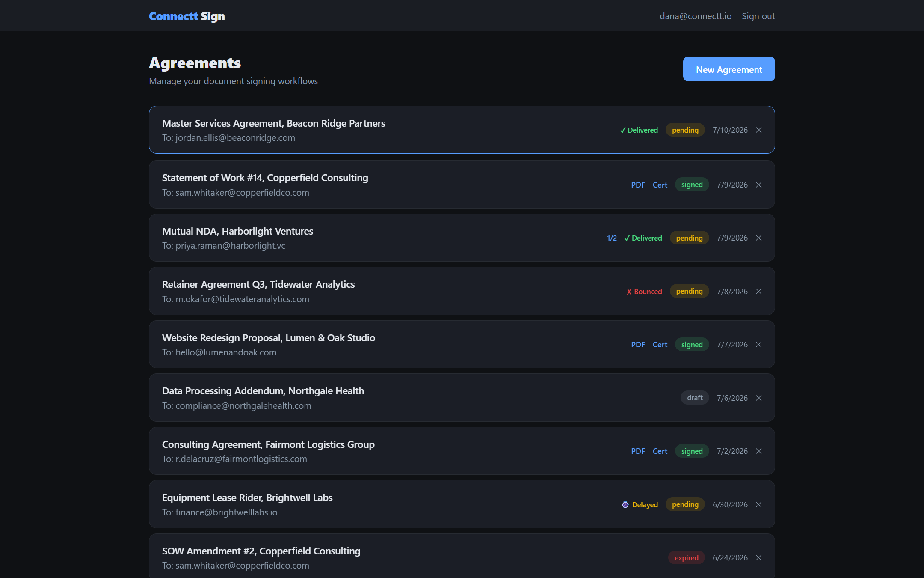924x578 pixels.
Task: Open the PDF for Statement of Work #14
Action: pyautogui.click(x=638, y=185)
